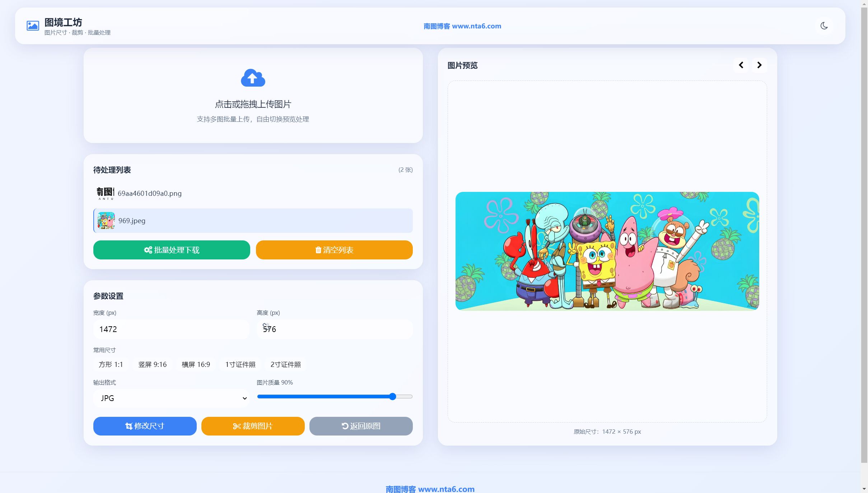This screenshot has height=493, width=868.
Task: Open the 南图博客 www.nta6.com footer link
Action: tap(430, 489)
